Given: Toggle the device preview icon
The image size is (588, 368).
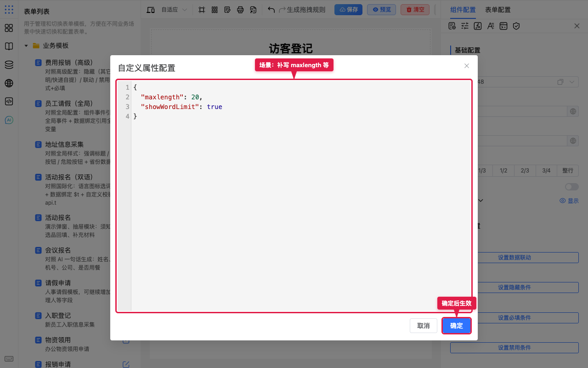Looking at the screenshot, I should pyautogui.click(x=151, y=10).
